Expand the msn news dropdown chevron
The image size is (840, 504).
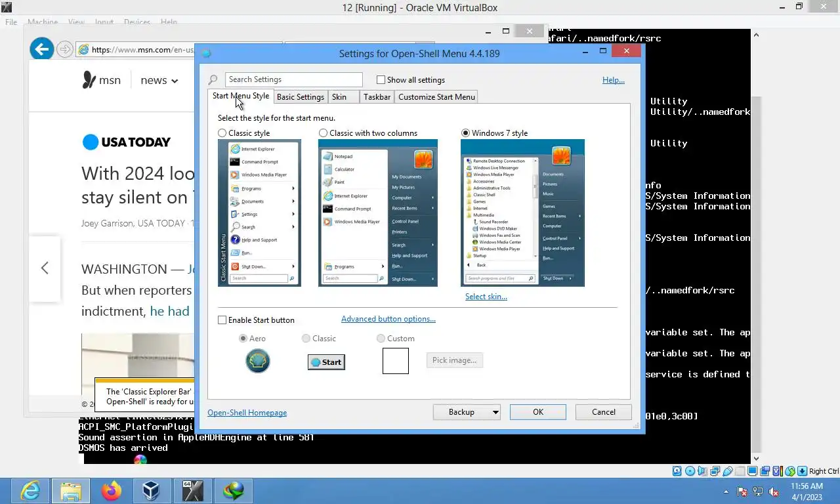[175, 81]
